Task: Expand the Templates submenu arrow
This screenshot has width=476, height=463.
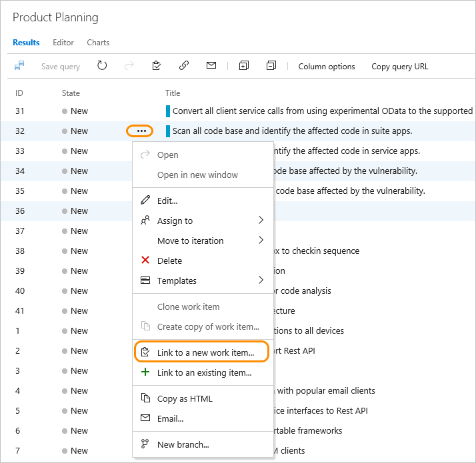Action: coord(261,280)
